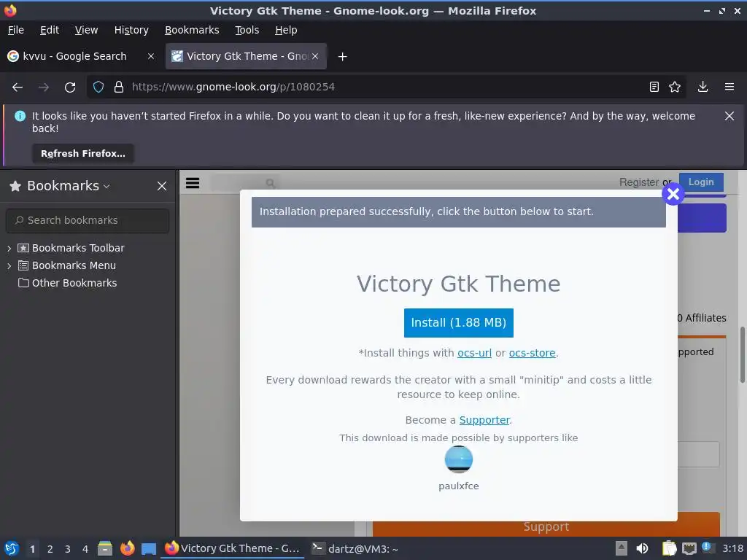Switch to workspace 4

tap(85, 549)
